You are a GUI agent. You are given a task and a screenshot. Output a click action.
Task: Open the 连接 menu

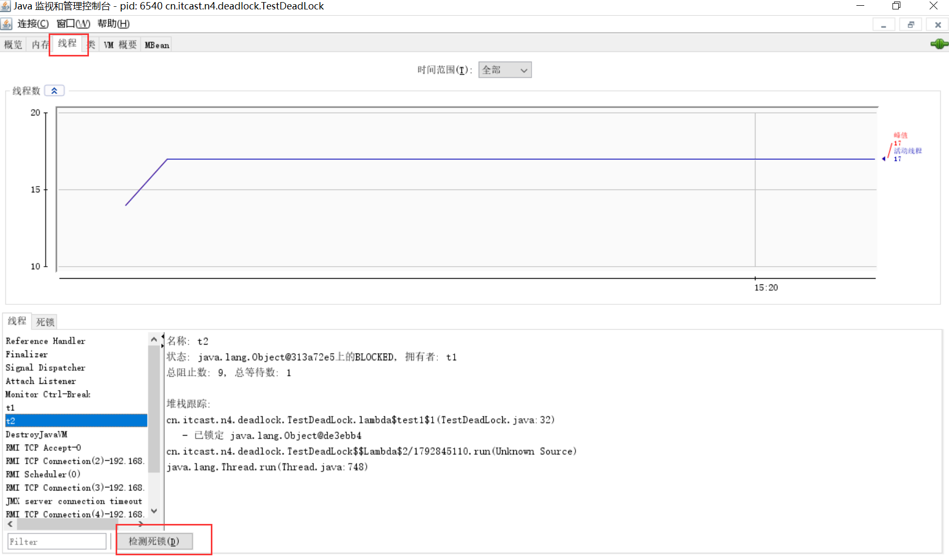33,24
